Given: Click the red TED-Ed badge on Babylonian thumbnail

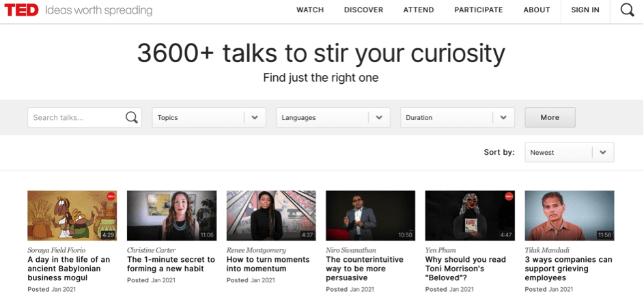Looking at the screenshot, I should (111, 196).
